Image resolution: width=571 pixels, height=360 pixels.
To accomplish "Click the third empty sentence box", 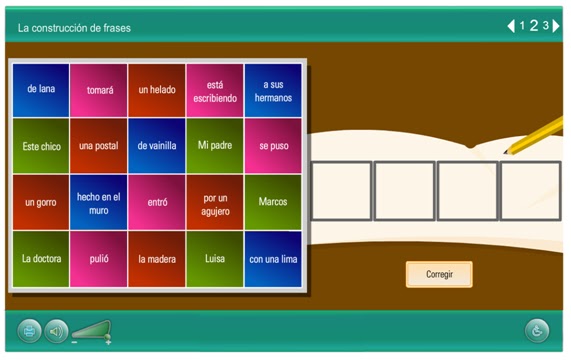I will pyautogui.click(x=468, y=191).
